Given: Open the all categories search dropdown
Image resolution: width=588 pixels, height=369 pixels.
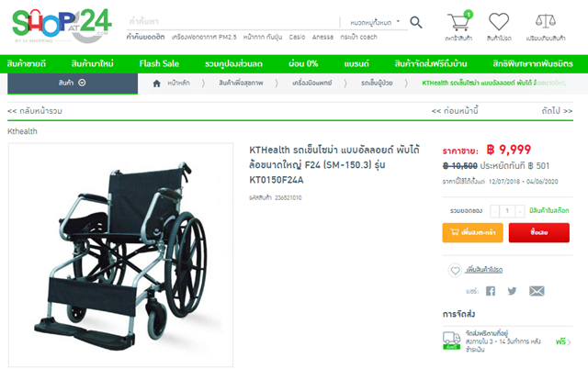Looking at the screenshot, I should point(375,22).
